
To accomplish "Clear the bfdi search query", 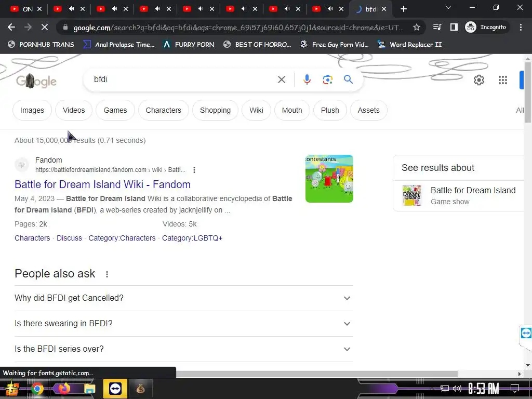I will (x=281, y=79).
